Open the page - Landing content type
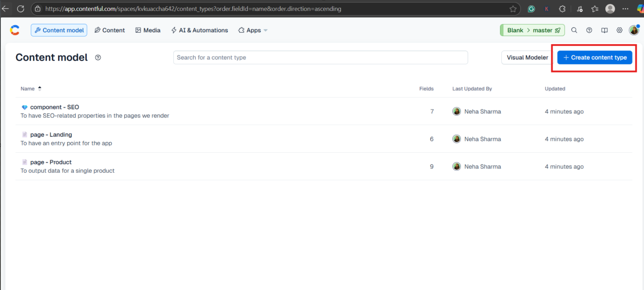 point(51,135)
